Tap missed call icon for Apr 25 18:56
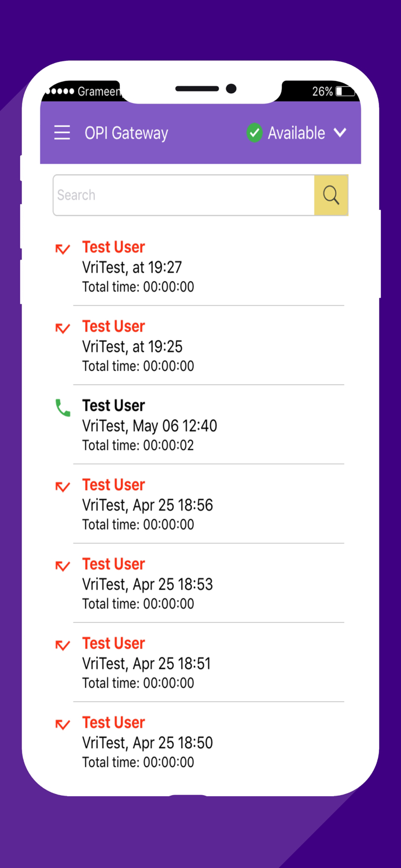This screenshot has height=868, width=401. pyautogui.click(x=62, y=487)
